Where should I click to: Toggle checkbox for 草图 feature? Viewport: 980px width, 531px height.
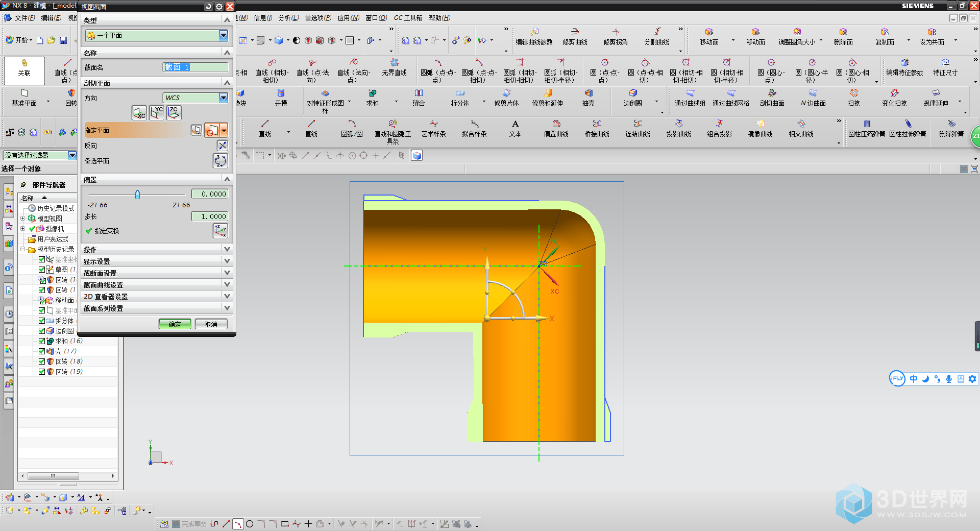pos(42,270)
